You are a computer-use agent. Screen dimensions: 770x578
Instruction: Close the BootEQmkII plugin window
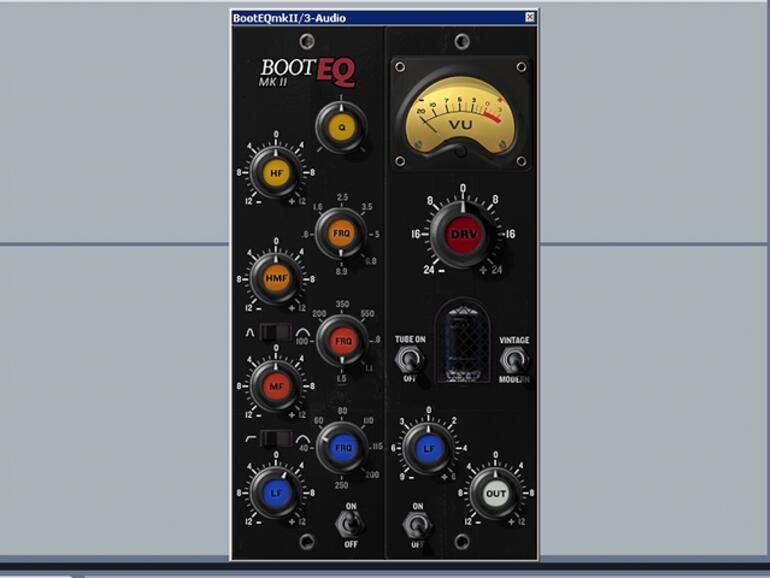(x=530, y=17)
